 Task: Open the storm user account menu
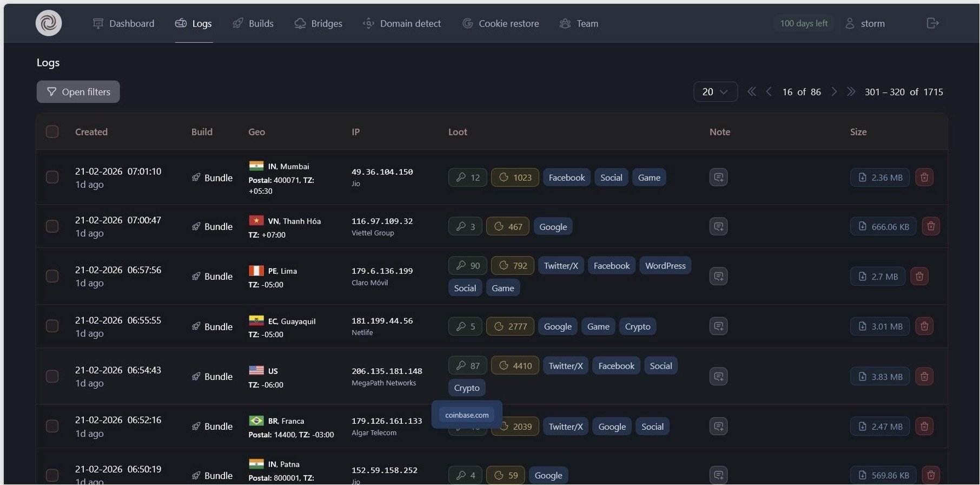coord(865,23)
